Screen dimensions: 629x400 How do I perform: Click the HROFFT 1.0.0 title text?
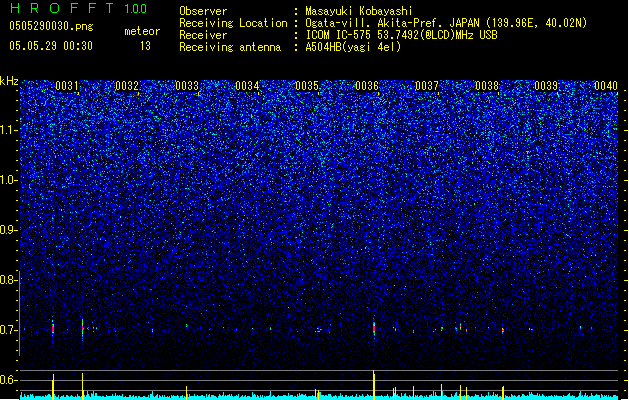click(x=79, y=8)
